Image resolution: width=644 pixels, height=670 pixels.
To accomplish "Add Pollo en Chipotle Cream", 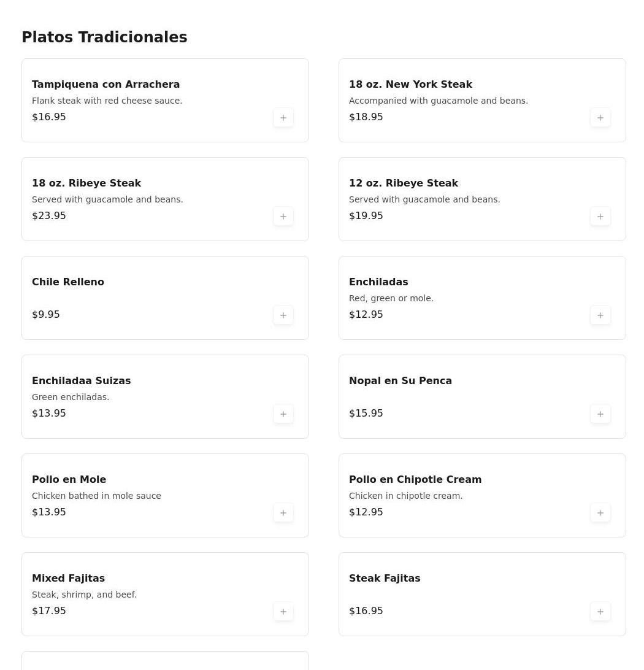I will (x=600, y=513).
